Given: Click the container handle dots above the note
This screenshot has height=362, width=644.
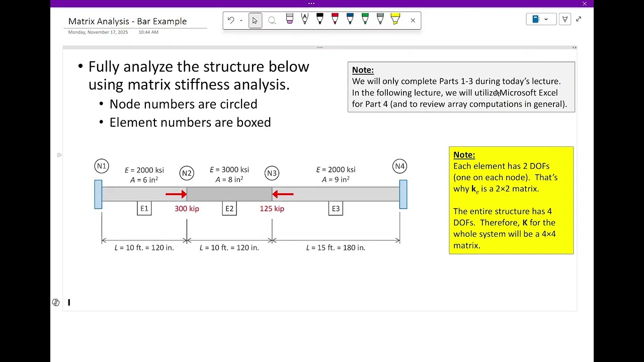Looking at the screenshot, I should pos(319,47).
